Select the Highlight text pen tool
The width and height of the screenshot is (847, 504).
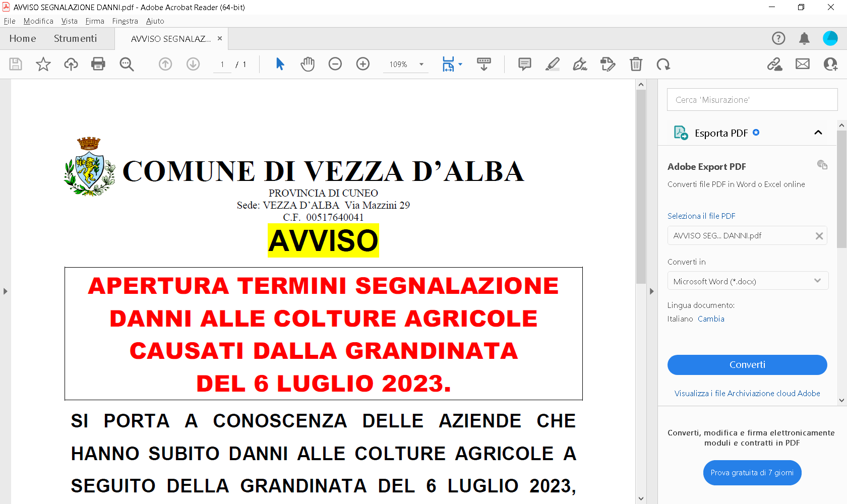[553, 64]
